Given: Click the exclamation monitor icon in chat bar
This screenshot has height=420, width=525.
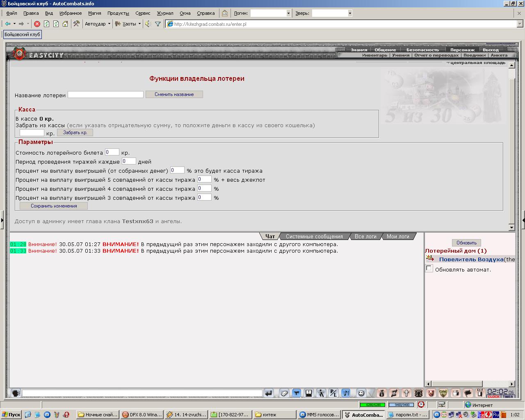Looking at the screenshot, I should click(x=308, y=393).
